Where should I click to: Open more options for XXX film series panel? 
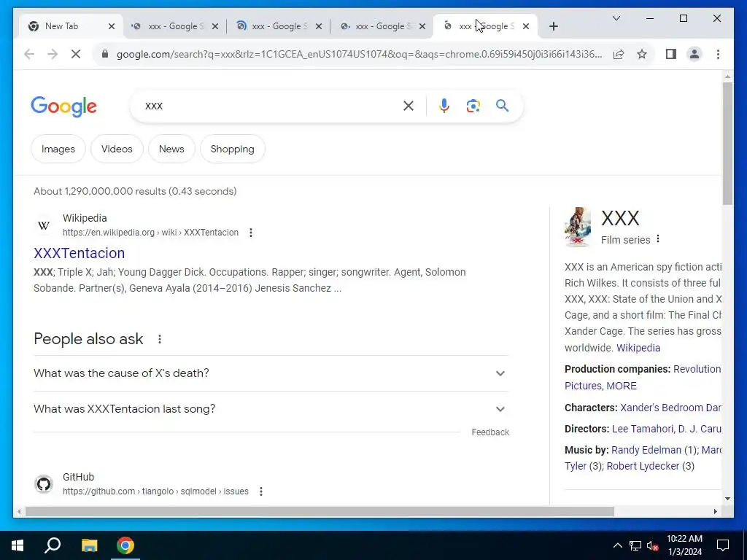pyautogui.click(x=658, y=239)
